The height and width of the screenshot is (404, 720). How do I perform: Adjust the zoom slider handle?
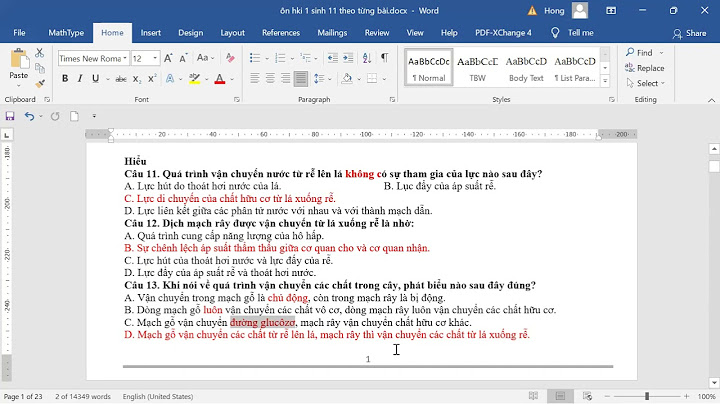647,396
